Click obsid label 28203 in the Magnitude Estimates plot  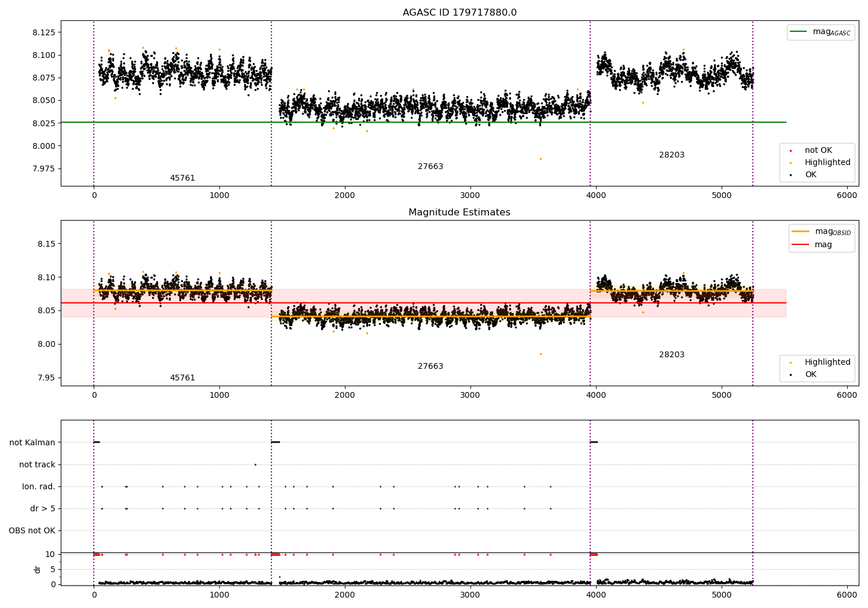pos(672,355)
